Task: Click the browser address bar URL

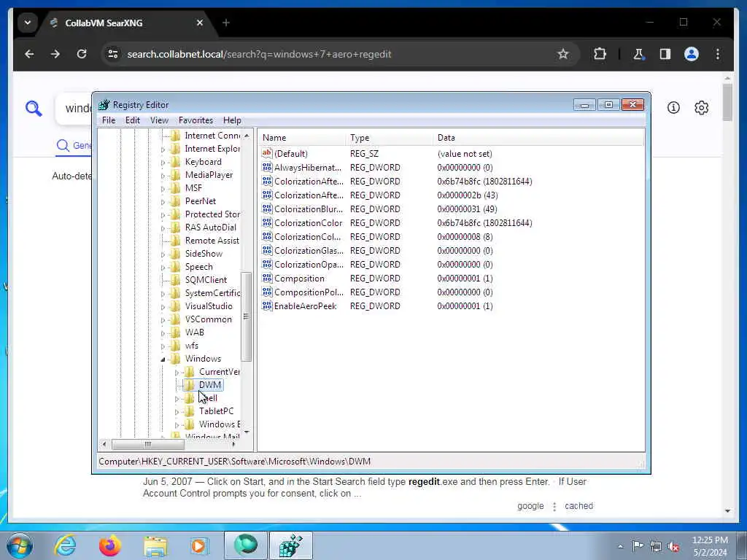Action: (x=259, y=54)
